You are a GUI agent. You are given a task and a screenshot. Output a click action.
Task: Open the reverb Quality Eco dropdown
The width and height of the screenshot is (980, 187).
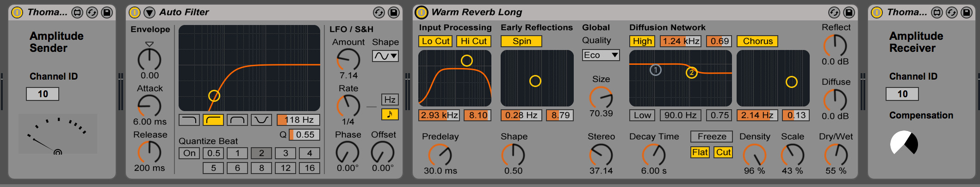(x=601, y=55)
